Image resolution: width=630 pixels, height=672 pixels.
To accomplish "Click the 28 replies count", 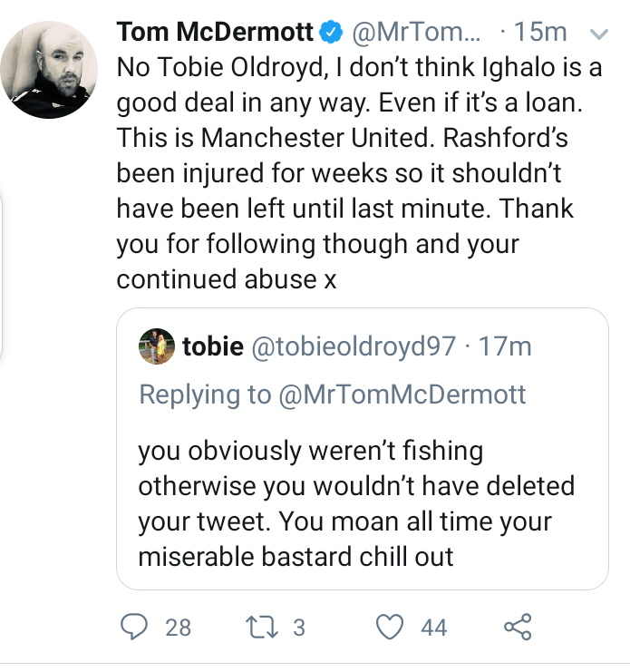I will [179, 627].
